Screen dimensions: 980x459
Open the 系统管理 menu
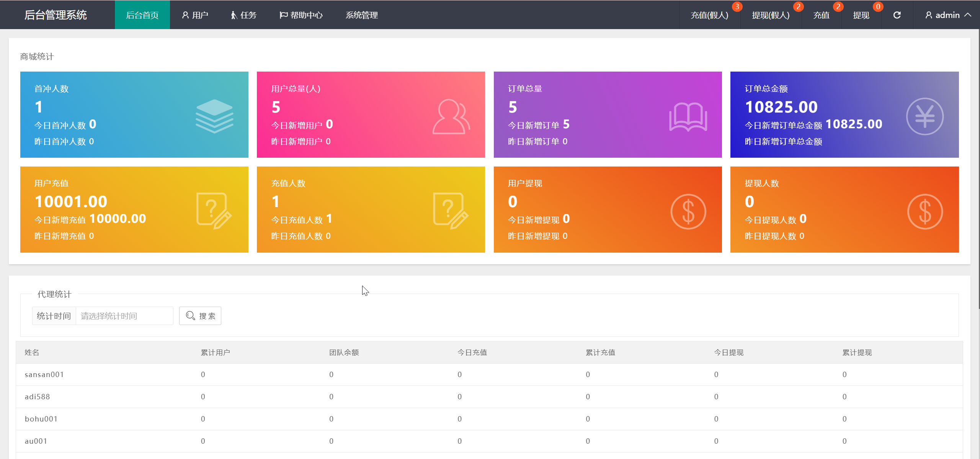[361, 15]
